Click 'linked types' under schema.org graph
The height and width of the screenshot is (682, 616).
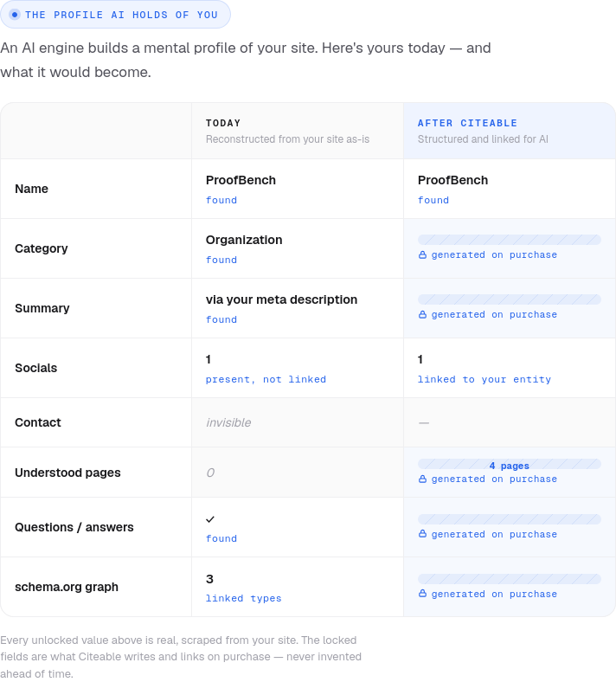tap(243, 599)
